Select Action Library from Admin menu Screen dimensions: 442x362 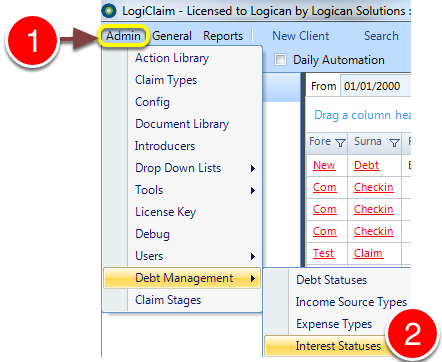coord(182,58)
